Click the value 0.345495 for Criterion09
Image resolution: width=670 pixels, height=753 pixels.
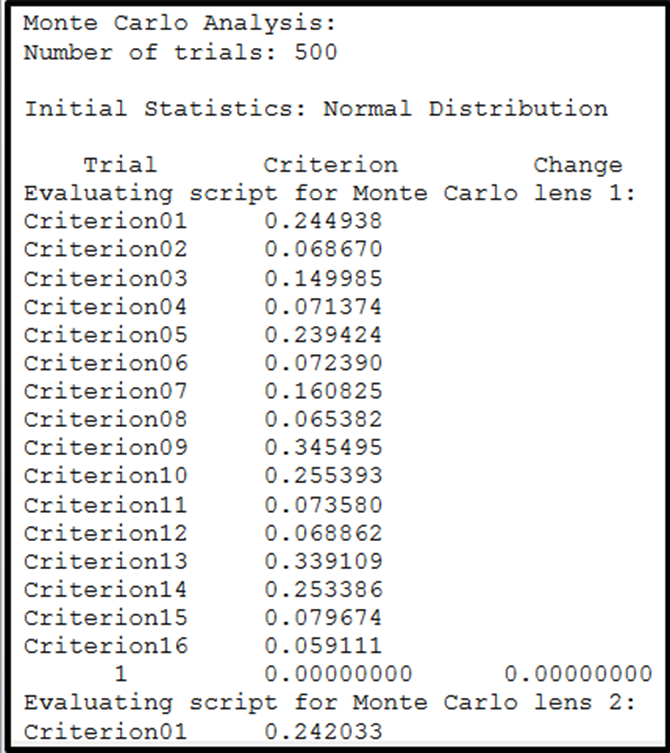[323, 447]
